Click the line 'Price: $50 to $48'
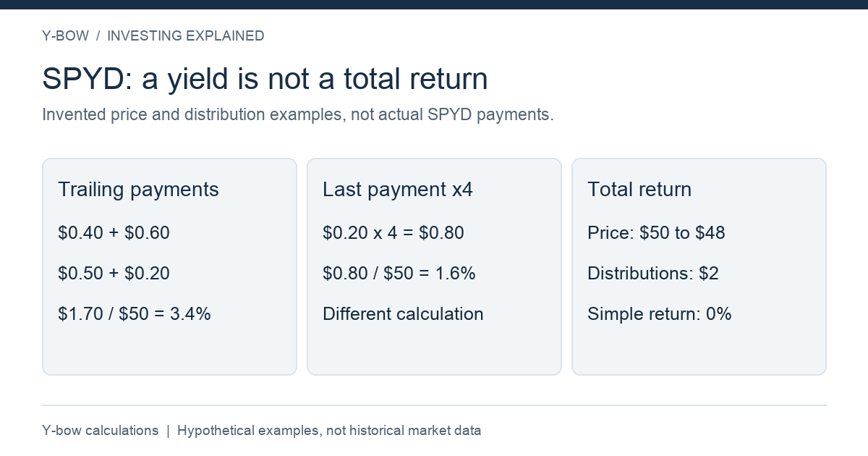 (656, 233)
